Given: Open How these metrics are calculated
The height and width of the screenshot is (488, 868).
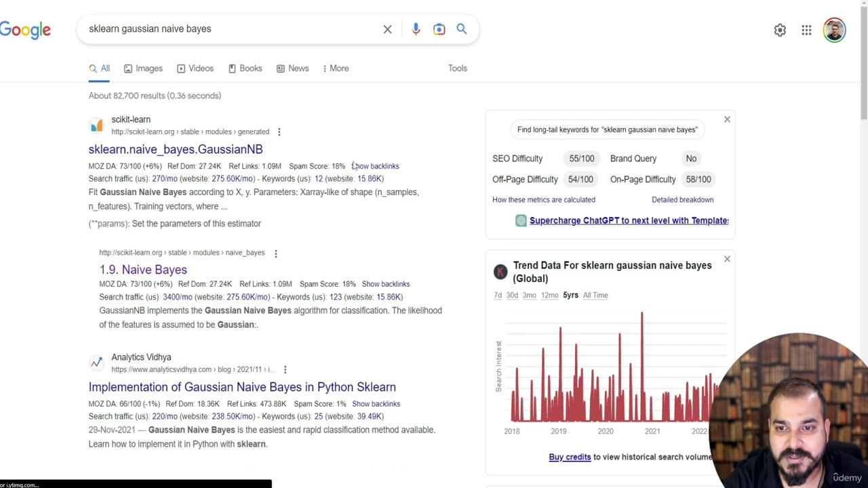Looking at the screenshot, I should pos(544,200).
